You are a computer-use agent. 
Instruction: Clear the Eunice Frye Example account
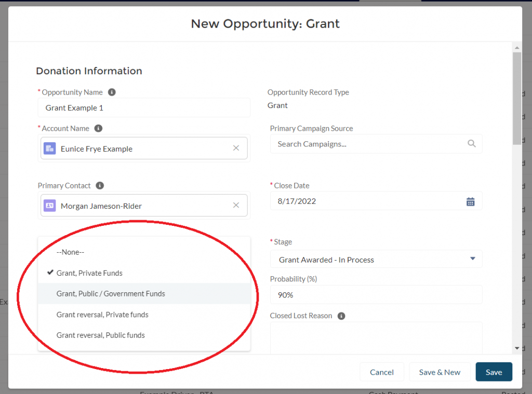click(x=236, y=148)
